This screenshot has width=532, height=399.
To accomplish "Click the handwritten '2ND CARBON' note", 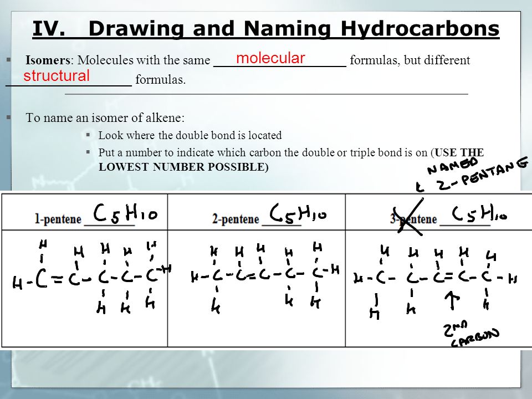I will 471,334.
